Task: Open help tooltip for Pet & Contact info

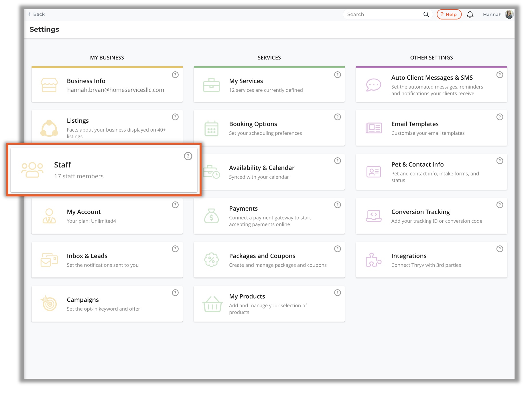Action: 500,161
